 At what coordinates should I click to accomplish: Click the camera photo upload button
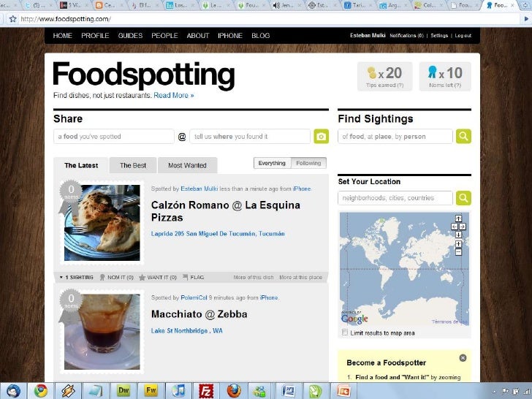(321, 137)
